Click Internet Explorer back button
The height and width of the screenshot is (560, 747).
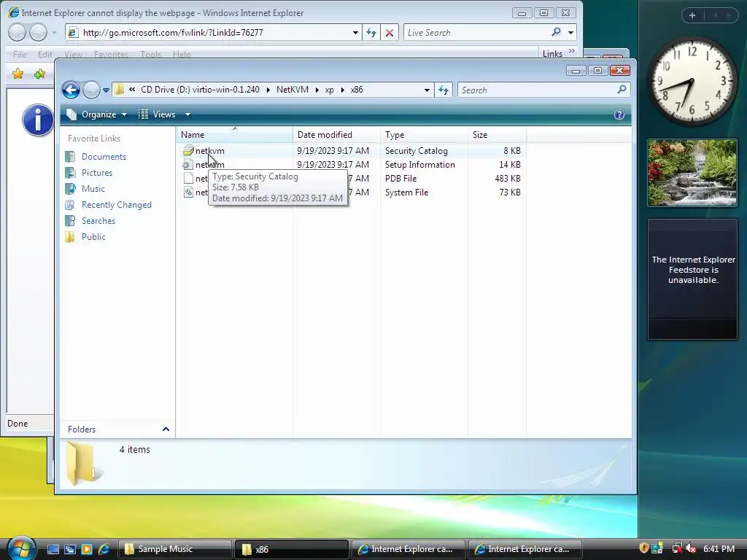tap(18, 32)
